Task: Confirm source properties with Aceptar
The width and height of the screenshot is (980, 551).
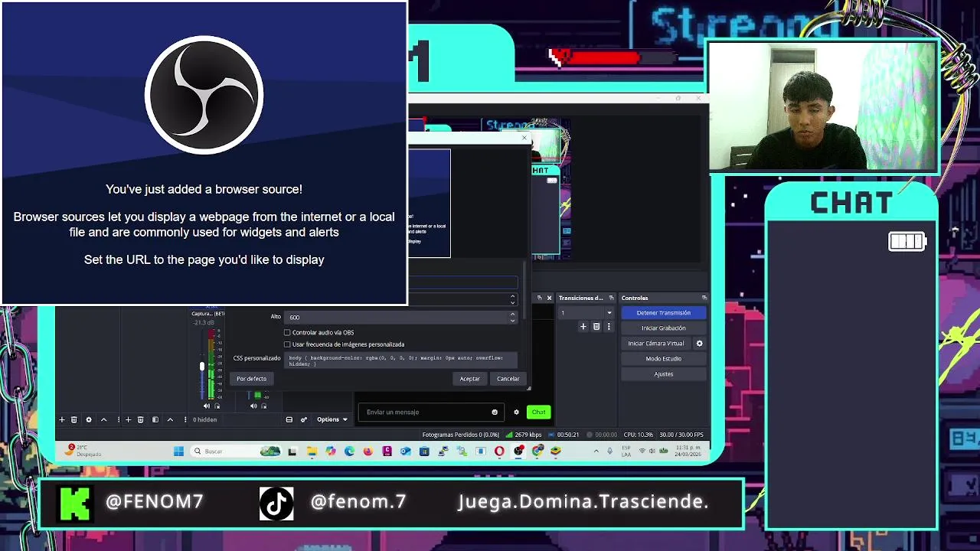Action: 469,379
